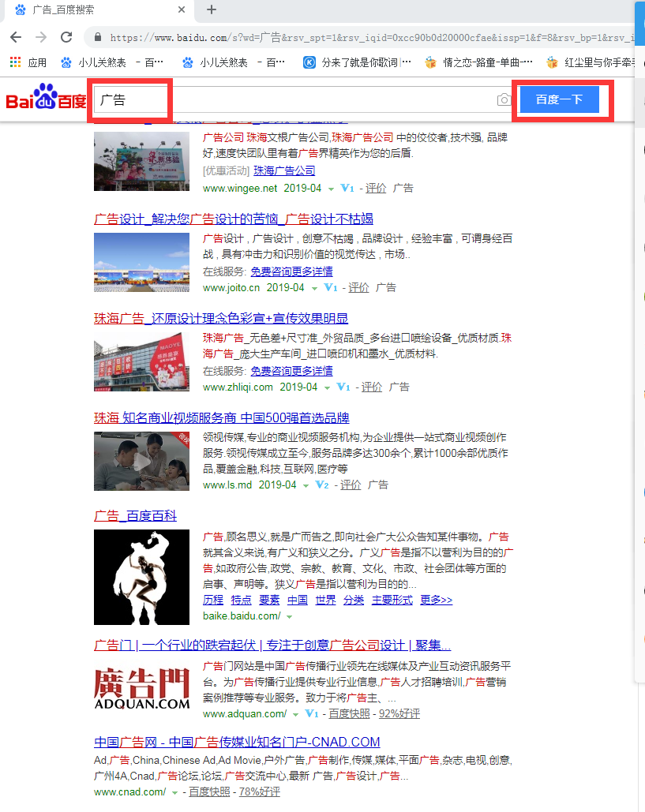Open a new tab with the plus button
The height and width of the screenshot is (812, 645).
pos(212,9)
